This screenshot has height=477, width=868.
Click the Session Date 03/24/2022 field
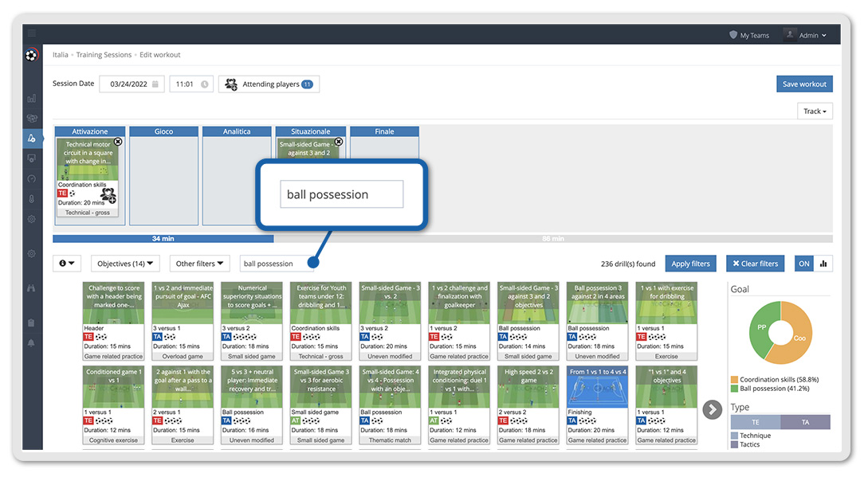pyautogui.click(x=132, y=84)
